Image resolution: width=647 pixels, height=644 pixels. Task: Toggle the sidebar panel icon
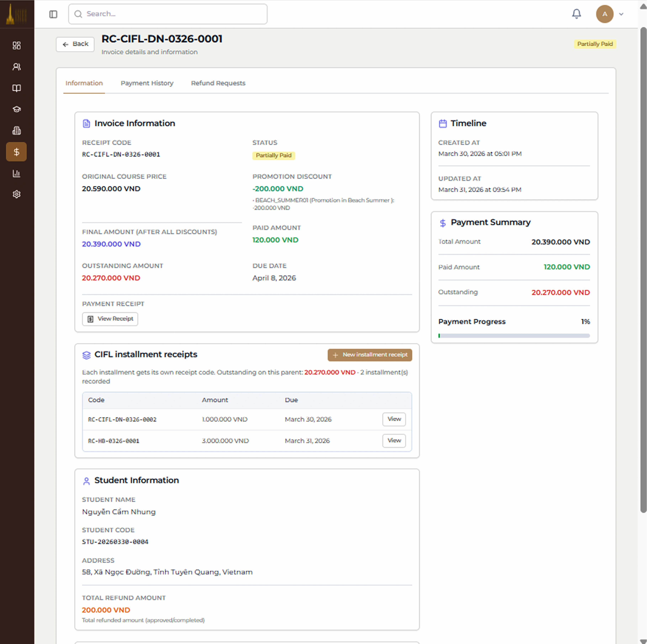pyautogui.click(x=53, y=14)
